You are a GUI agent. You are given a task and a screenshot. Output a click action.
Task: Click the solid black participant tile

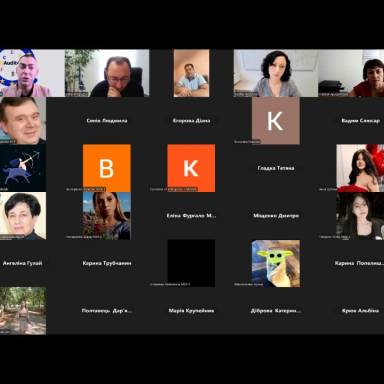[191, 263]
